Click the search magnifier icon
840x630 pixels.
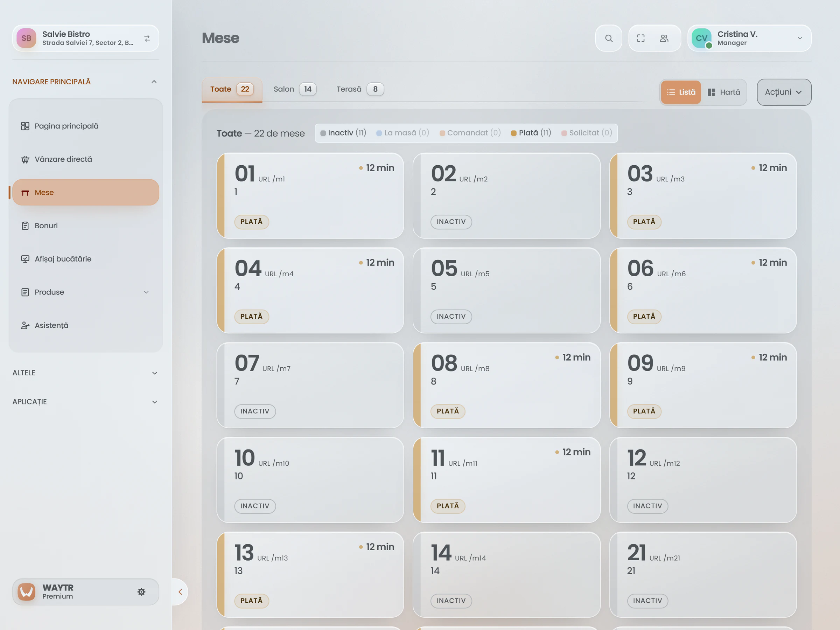coord(608,38)
